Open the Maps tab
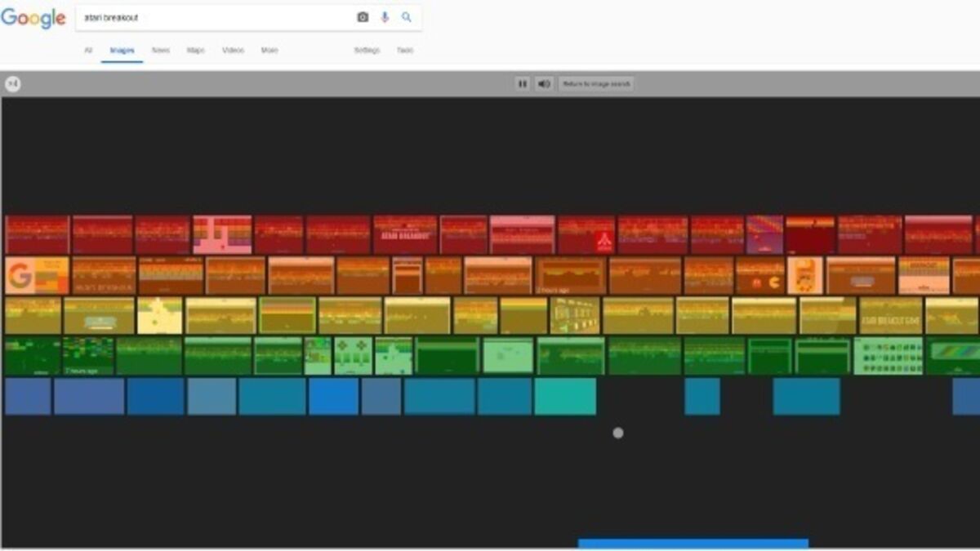 pos(196,51)
